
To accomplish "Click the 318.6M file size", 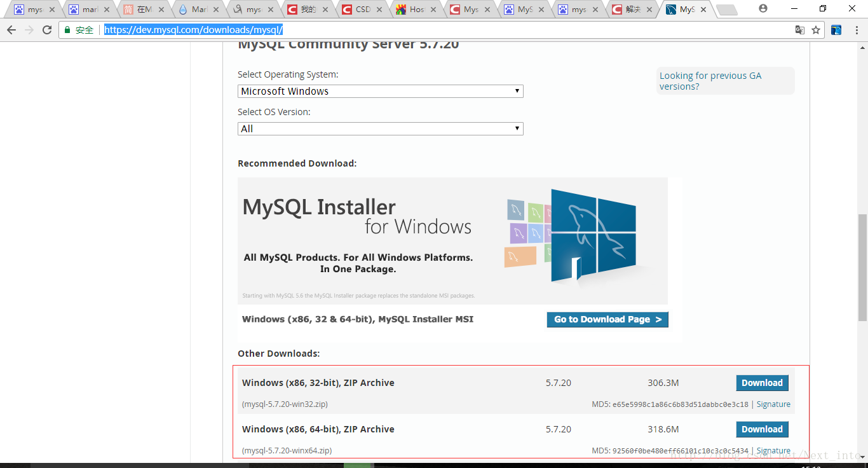I will coord(663,429).
